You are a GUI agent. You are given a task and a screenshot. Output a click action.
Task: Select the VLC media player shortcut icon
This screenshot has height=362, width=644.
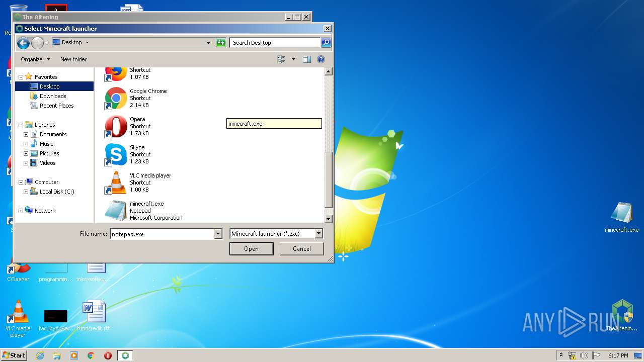pyautogui.click(x=116, y=183)
